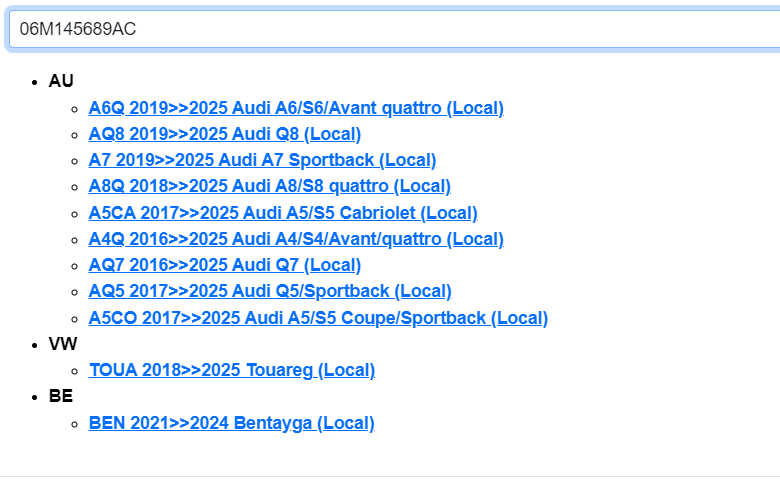Click the AU brand heading
780x500 pixels.
click(61, 81)
